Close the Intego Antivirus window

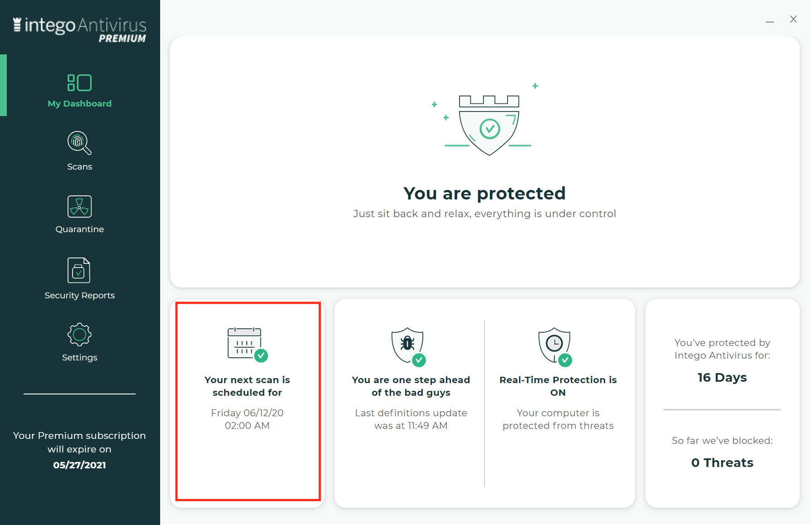pyautogui.click(x=793, y=19)
